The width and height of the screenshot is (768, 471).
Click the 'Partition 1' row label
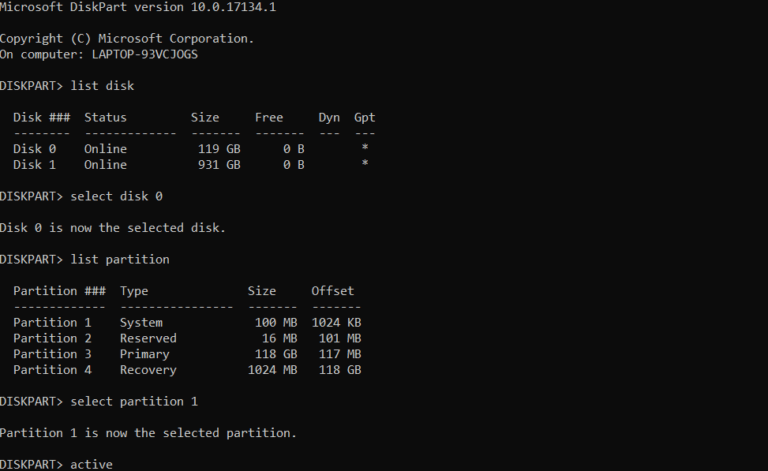(52, 323)
